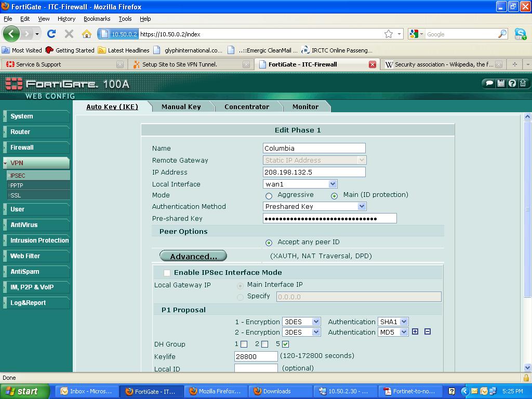Open the Downloads taskbar window
Screen dimensions: 532x399
280,391
